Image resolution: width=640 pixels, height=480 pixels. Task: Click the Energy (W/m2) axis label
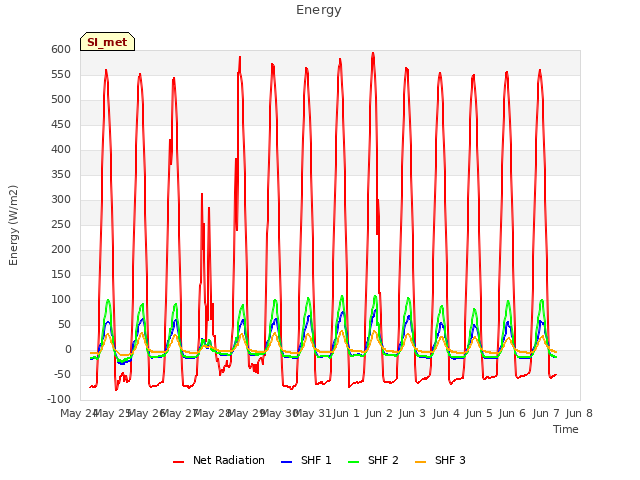[13, 225]
